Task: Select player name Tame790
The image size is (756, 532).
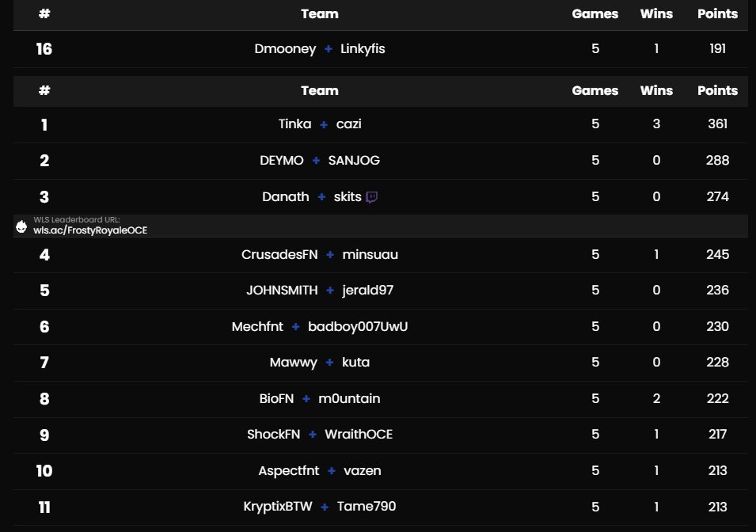Action: click(x=367, y=506)
